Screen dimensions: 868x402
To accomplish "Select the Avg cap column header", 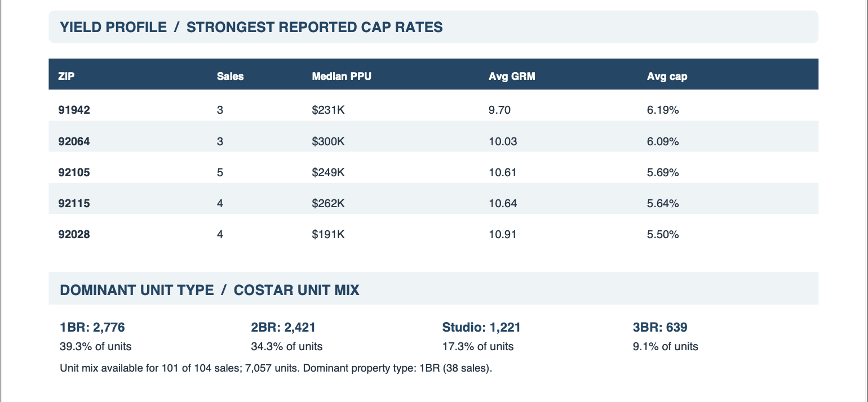I will click(x=667, y=77).
